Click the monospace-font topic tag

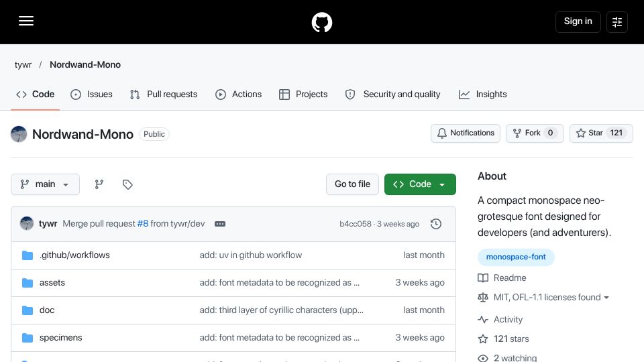[516, 257]
